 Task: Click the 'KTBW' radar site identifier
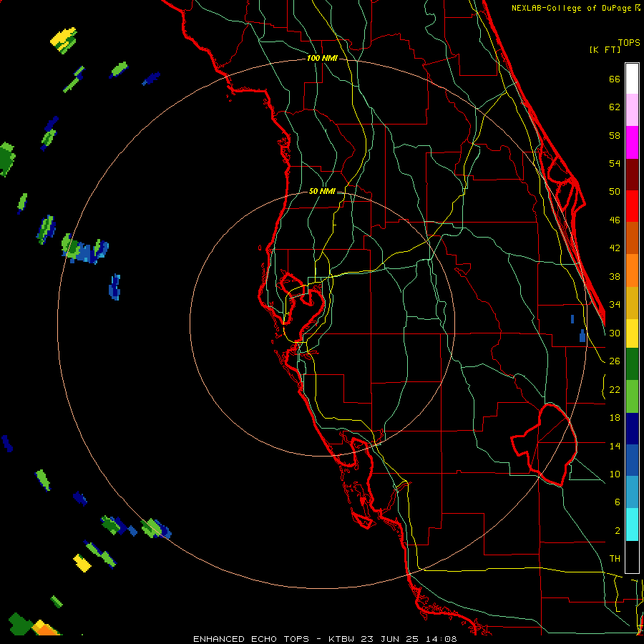[x=342, y=639]
